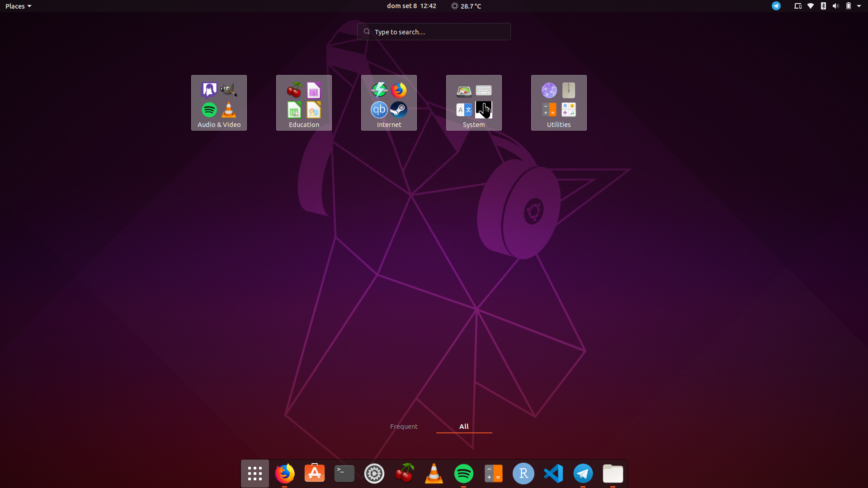Image resolution: width=868 pixels, height=488 pixels.
Task: Focus the Type to search field
Action: (x=434, y=32)
